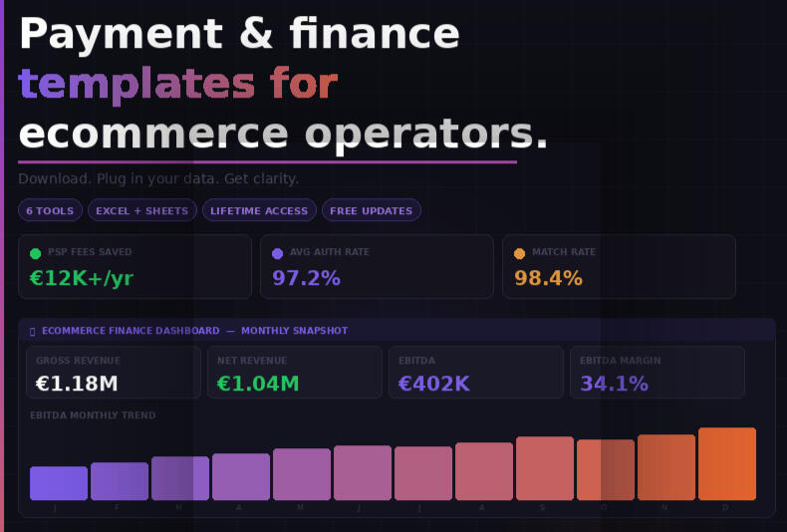Open the PSP Fees Saved €12K+/yr card
Screen dimensions: 787x532
click(x=134, y=266)
